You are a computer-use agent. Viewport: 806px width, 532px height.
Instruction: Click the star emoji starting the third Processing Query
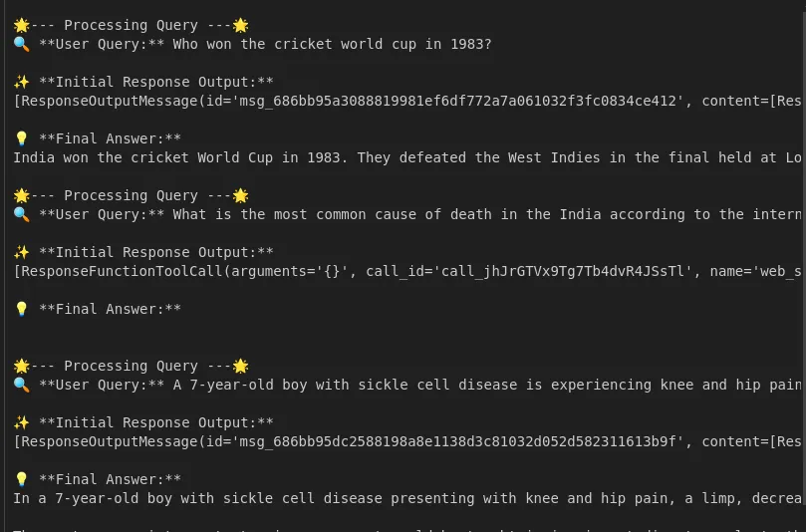pos(22,366)
